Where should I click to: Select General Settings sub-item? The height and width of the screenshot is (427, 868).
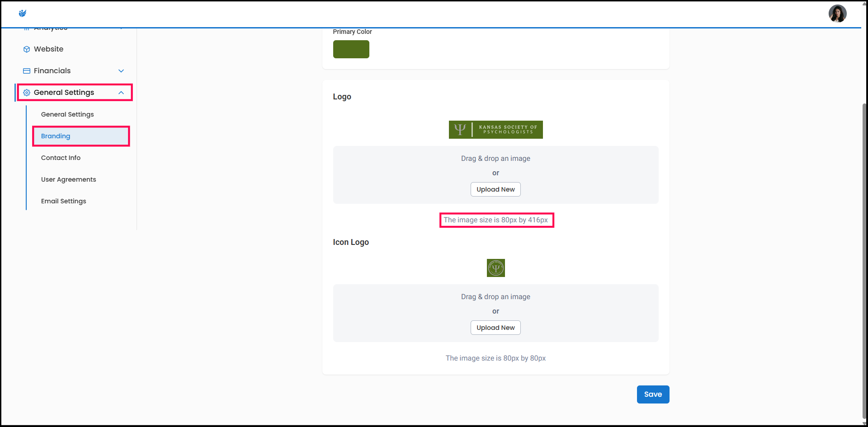(67, 114)
